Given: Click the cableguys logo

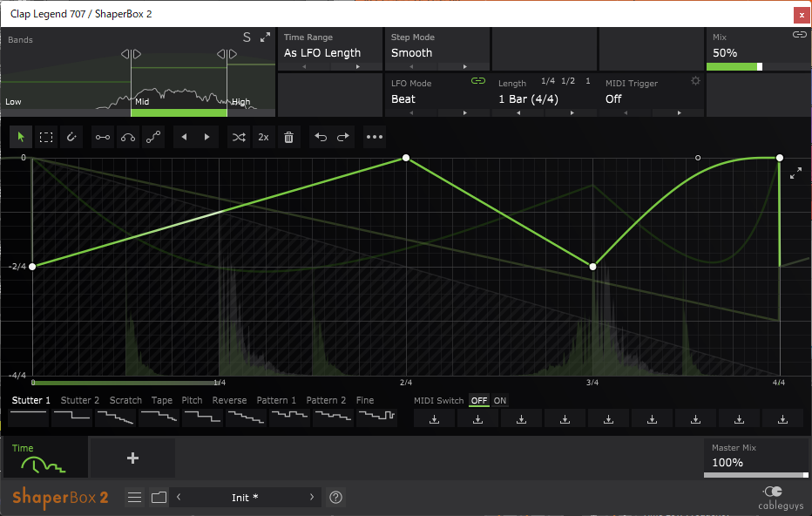Looking at the screenshot, I should pos(780,498).
